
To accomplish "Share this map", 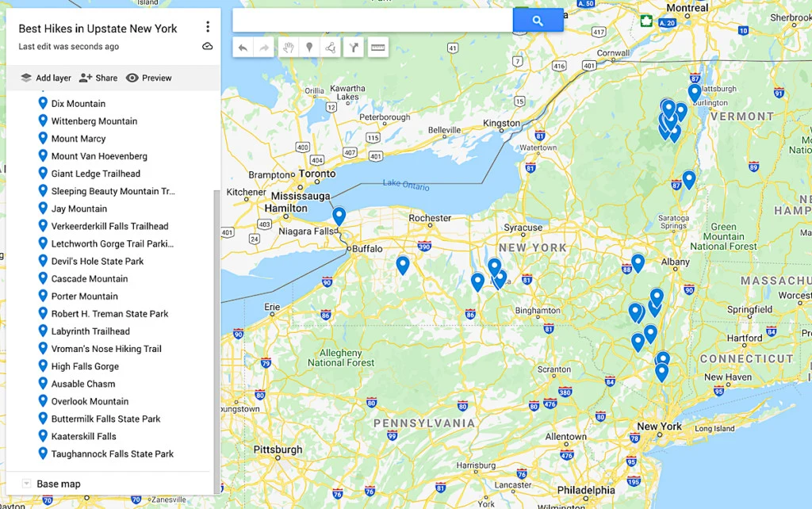I will pos(98,78).
